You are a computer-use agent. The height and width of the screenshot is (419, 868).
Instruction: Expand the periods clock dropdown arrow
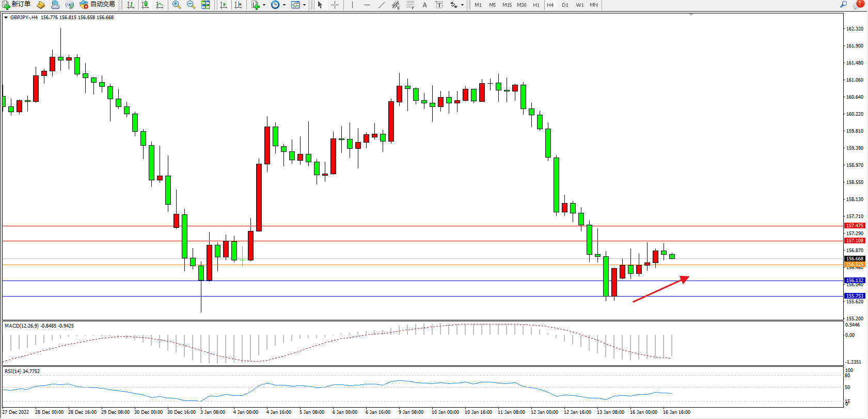(284, 5)
